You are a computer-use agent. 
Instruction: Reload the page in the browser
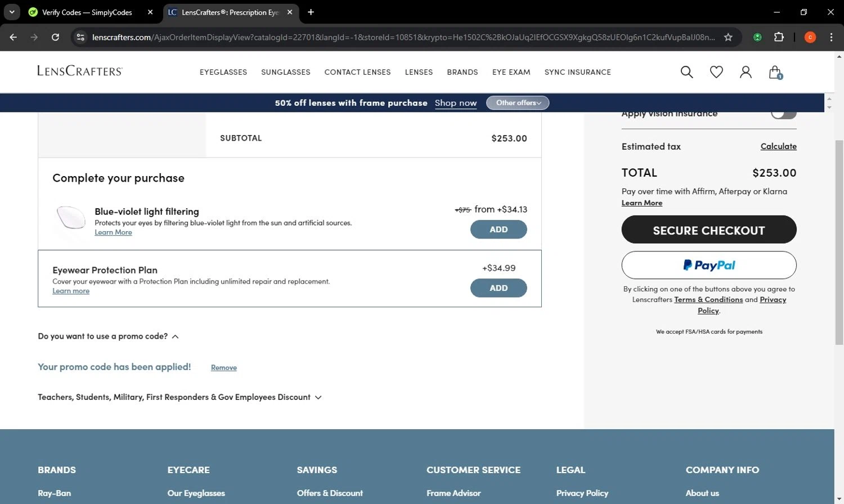pos(55,37)
